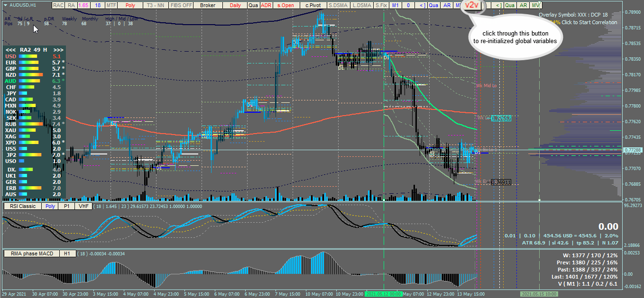The width and height of the screenshot is (644, 298).
Task: Click the s.Open button
Action: point(286,5)
